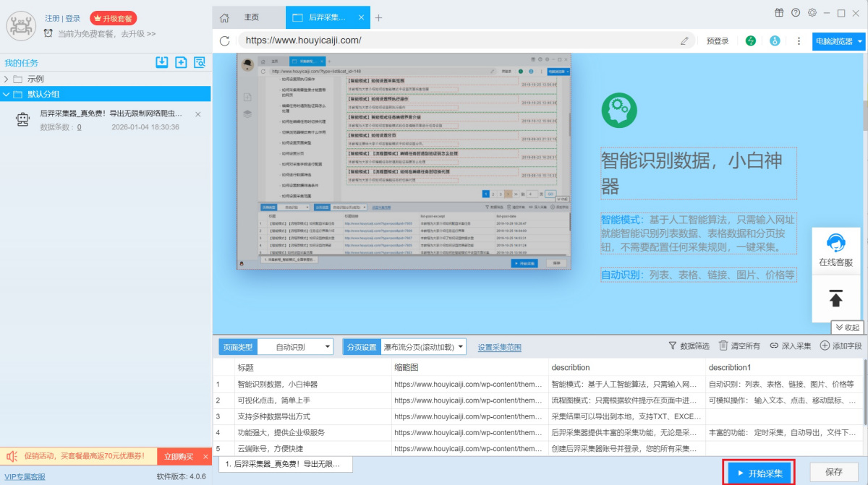Click the URL address input field
The width and height of the screenshot is (868, 485).
(456, 41)
